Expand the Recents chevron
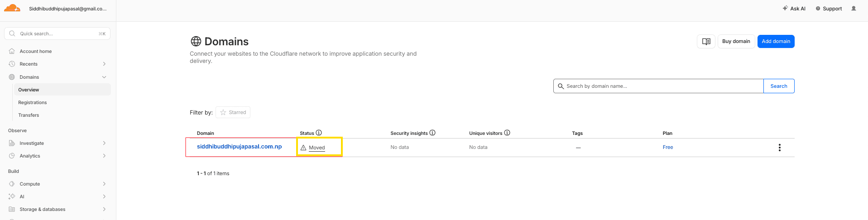 [x=104, y=64]
